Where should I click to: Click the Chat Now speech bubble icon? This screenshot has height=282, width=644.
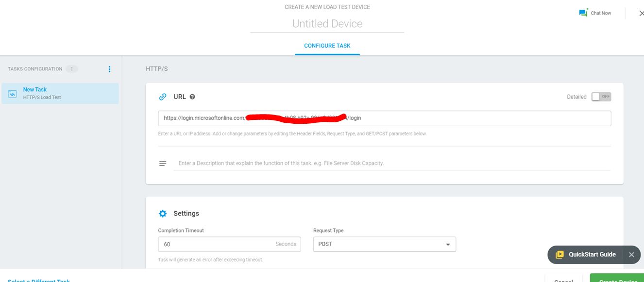point(583,12)
